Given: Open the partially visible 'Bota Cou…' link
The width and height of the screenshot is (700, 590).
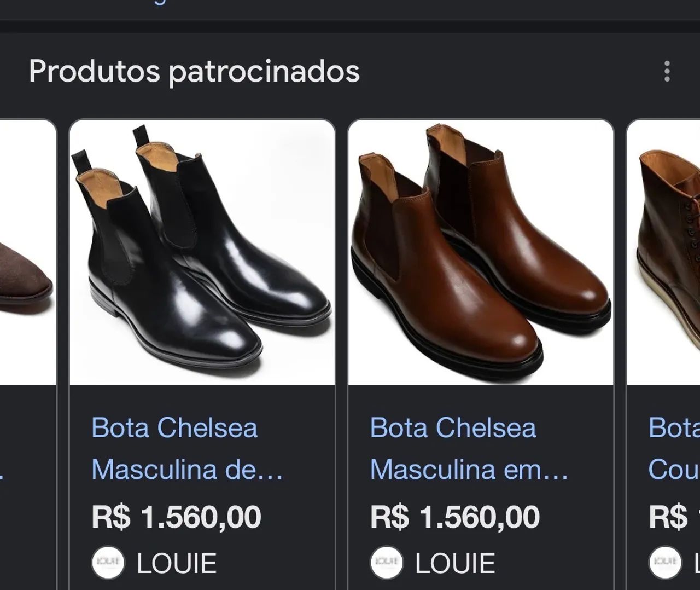Looking at the screenshot, I should tap(674, 448).
